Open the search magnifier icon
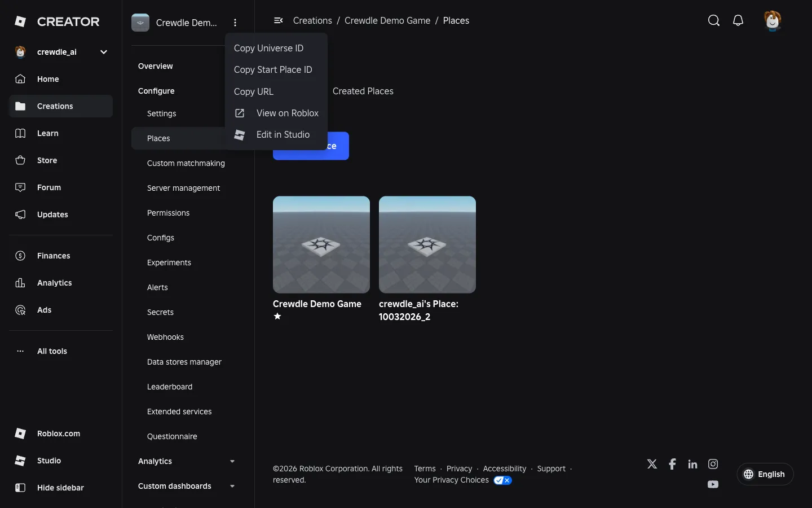 click(714, 21)
